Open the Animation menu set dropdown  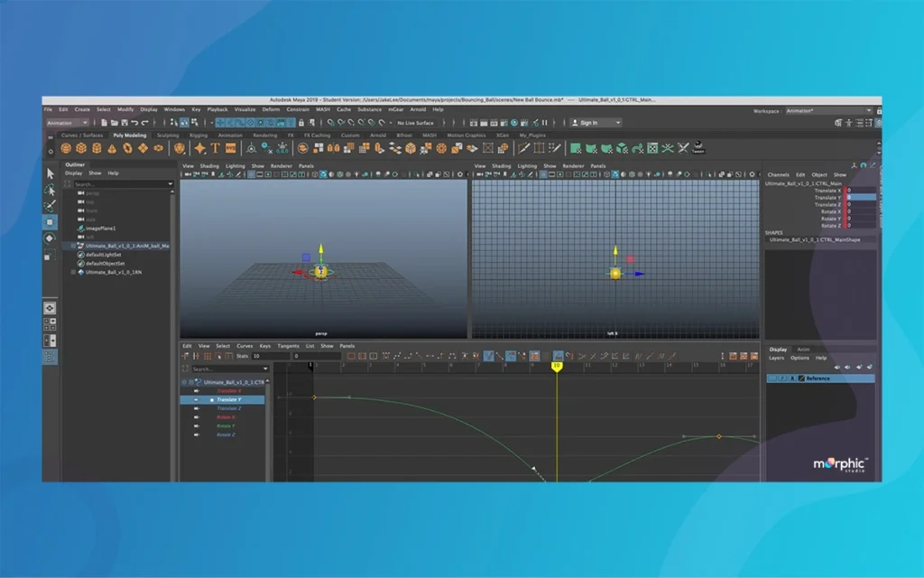coord(68,123)
